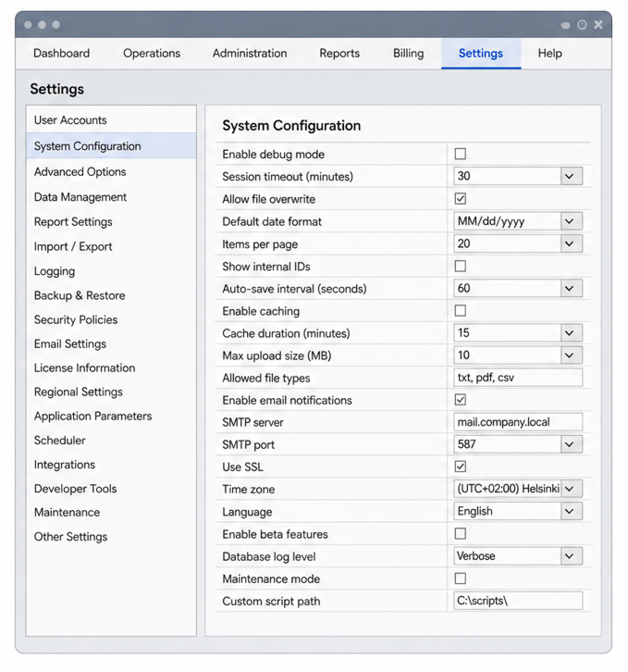Open the Database log level dropdown
Screen dimensions: 628x672
pos(518,556)
